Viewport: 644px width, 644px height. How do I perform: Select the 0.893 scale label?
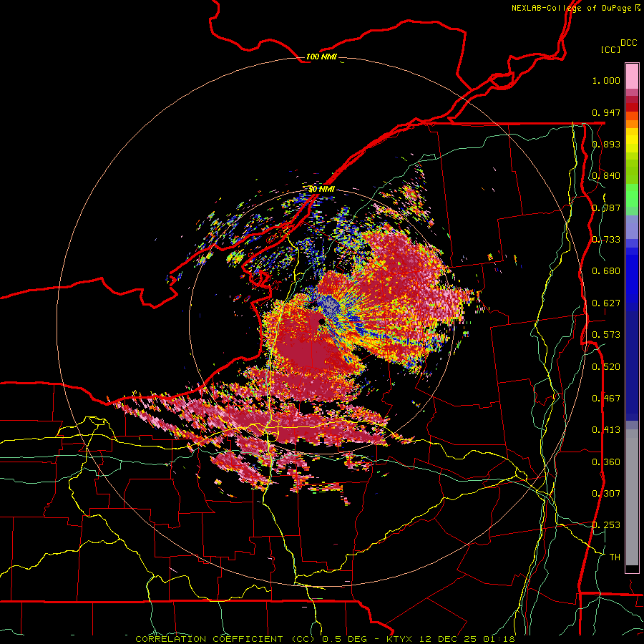(606, 144)
